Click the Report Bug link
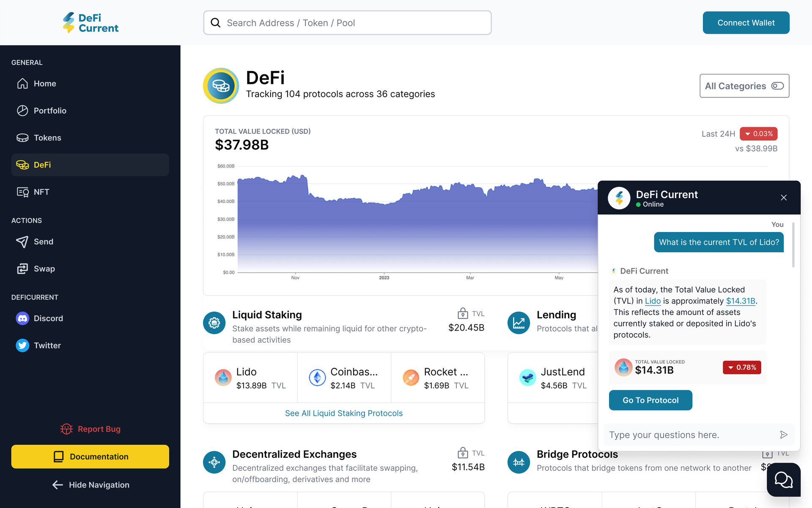Viewport: 812px width, 508px height. coord(90,429)
